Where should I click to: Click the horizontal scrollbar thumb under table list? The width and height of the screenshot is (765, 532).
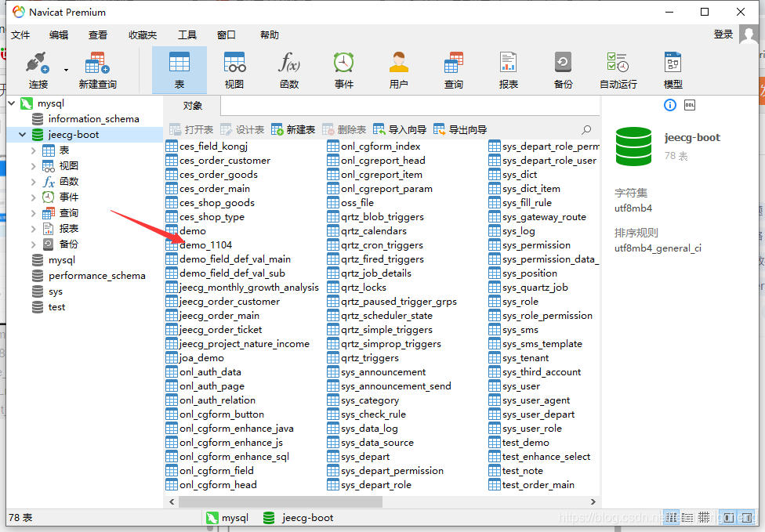[x=281, y=501]
